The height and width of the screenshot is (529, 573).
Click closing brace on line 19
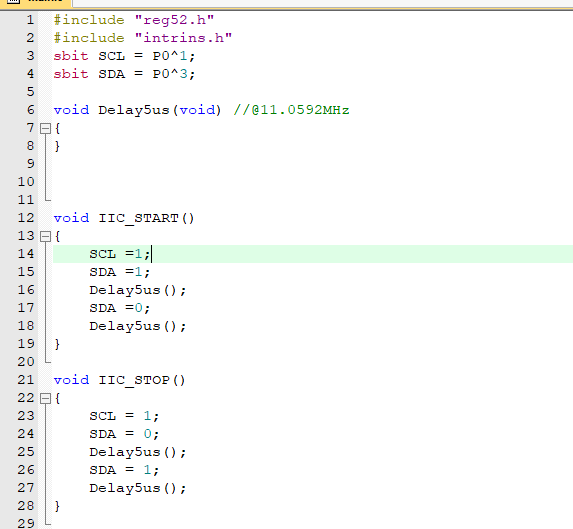[57, 344]
